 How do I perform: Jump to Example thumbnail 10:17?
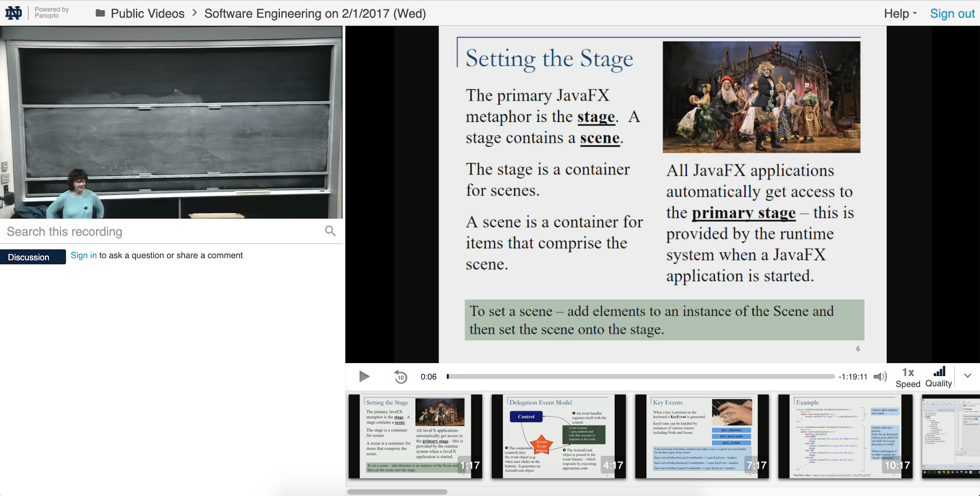click(x=846, y=436)
